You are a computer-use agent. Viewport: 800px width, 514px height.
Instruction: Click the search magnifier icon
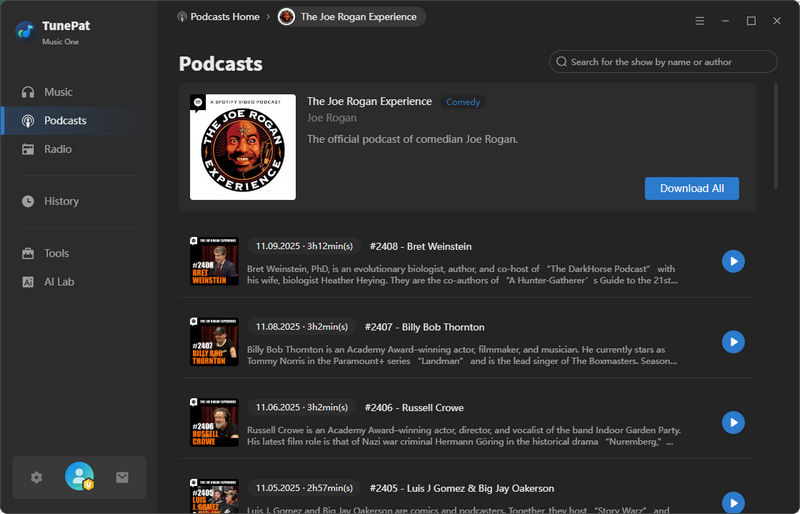(x=562, y=62)
